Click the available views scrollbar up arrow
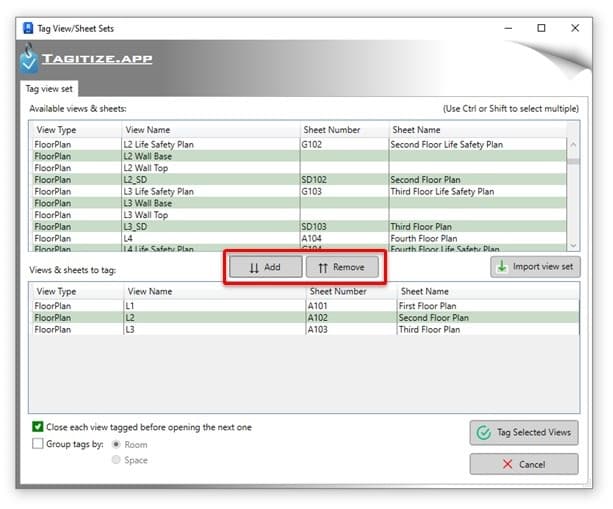This screenshot has height=509, width=613. [x=573, y=144]
